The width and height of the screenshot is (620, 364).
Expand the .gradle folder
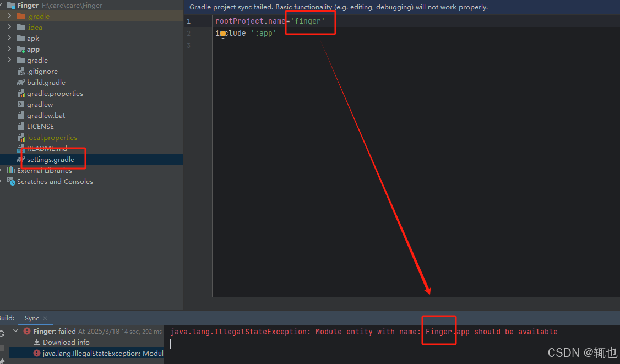(x=9, y=16)
